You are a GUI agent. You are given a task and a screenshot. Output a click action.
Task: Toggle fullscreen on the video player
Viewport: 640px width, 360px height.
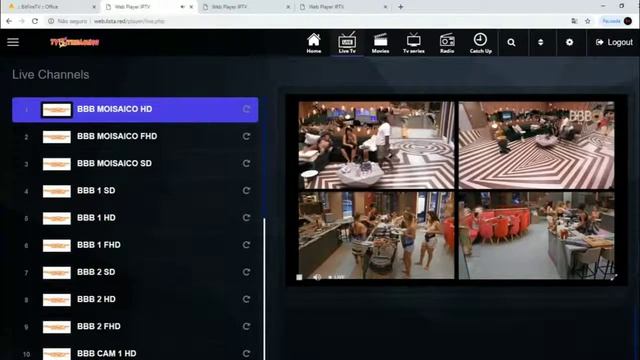613,277
